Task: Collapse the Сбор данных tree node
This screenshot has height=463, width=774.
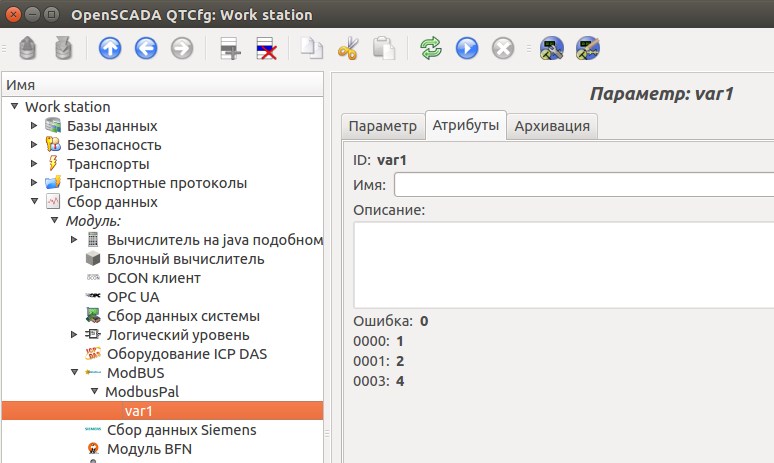Action: tap(34, 202)
